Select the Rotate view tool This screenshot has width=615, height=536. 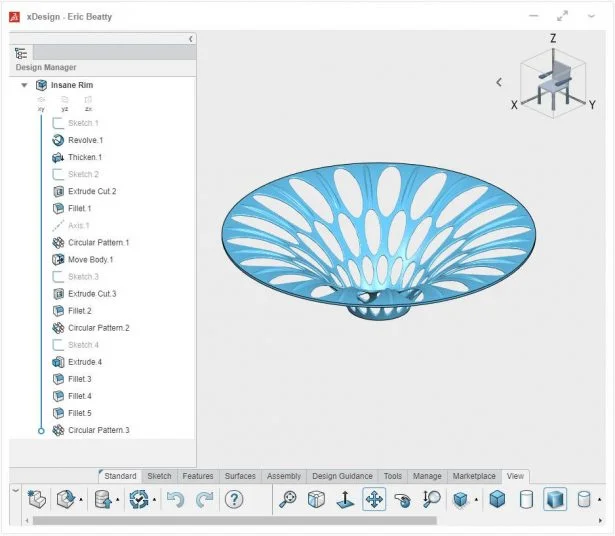pos(403,499)
